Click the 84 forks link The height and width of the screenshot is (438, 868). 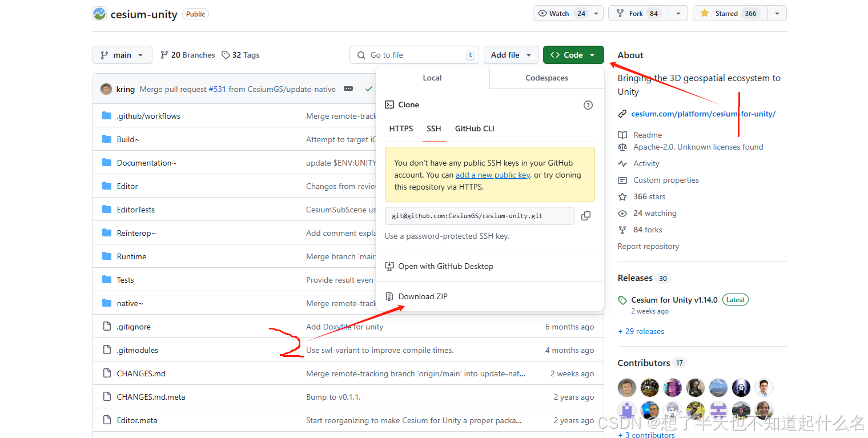(648, 230)
